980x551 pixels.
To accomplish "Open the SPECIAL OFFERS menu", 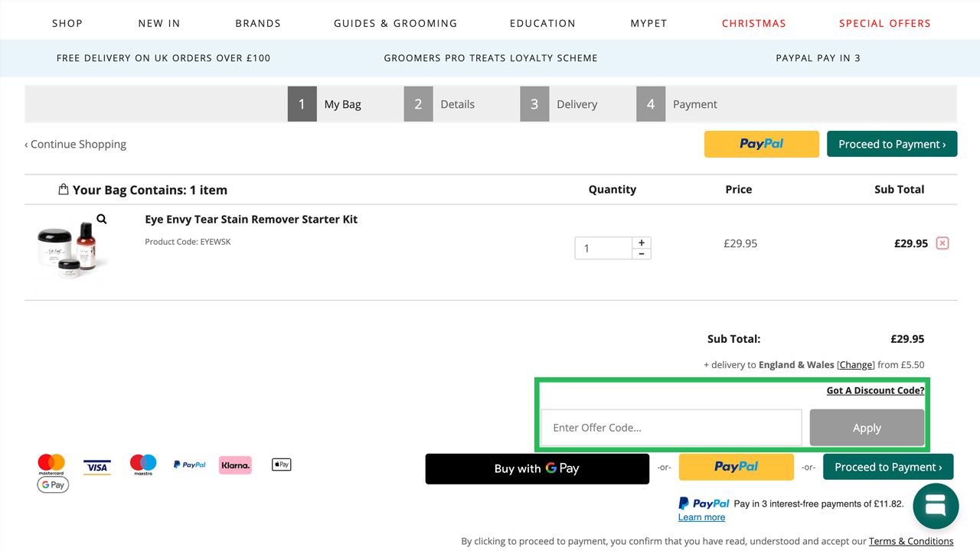I will 885,23.
